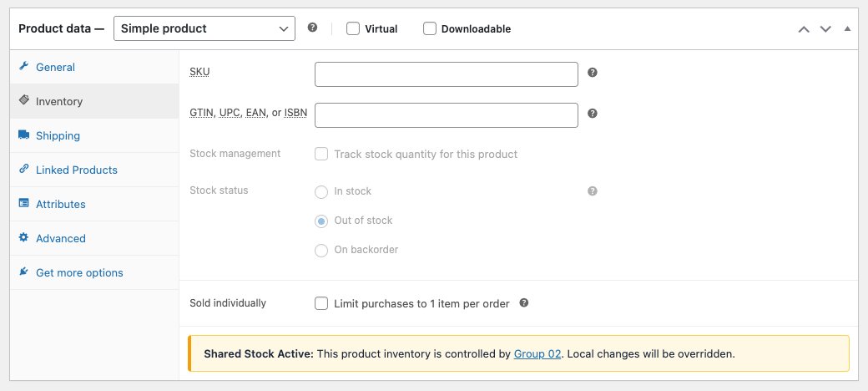Viewport: 868px width, 391px height.
Task: Click the gear icon for Advanced
Action: tap(23, 238)
